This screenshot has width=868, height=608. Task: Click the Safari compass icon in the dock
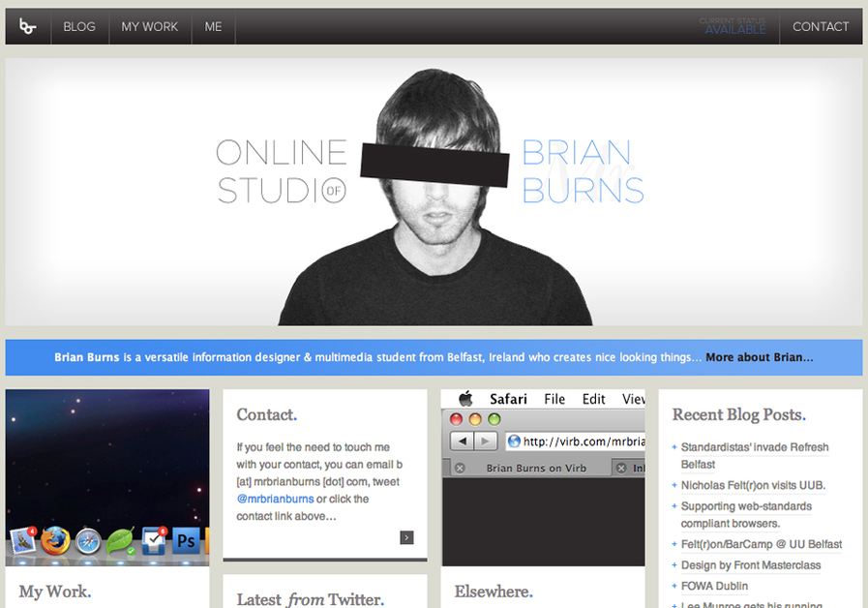[x=88, y=542]
